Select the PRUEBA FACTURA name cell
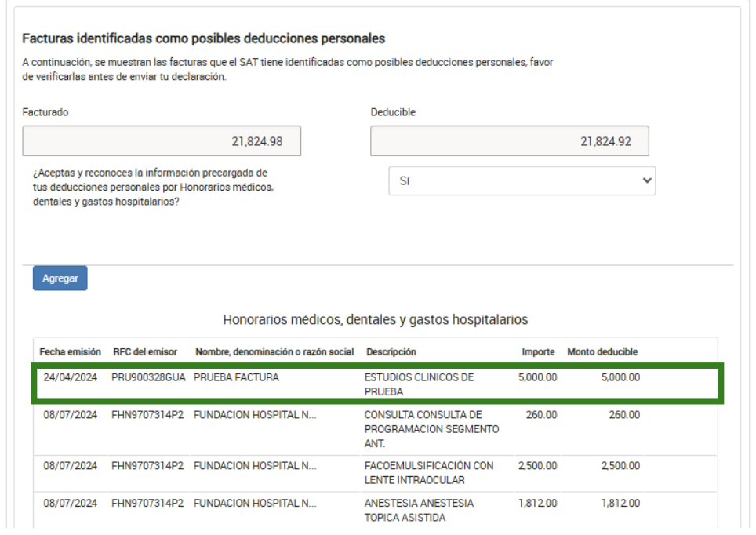The image size is (756, 535). pos(236,377)
